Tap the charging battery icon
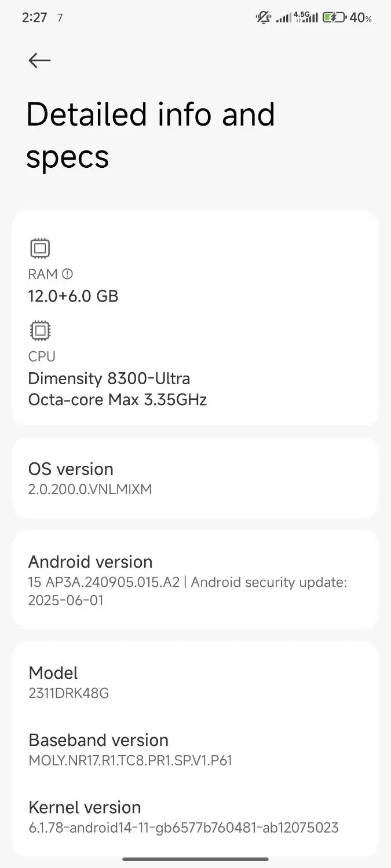The height and width of the screenshot is (868, 391). pos(334,17)
